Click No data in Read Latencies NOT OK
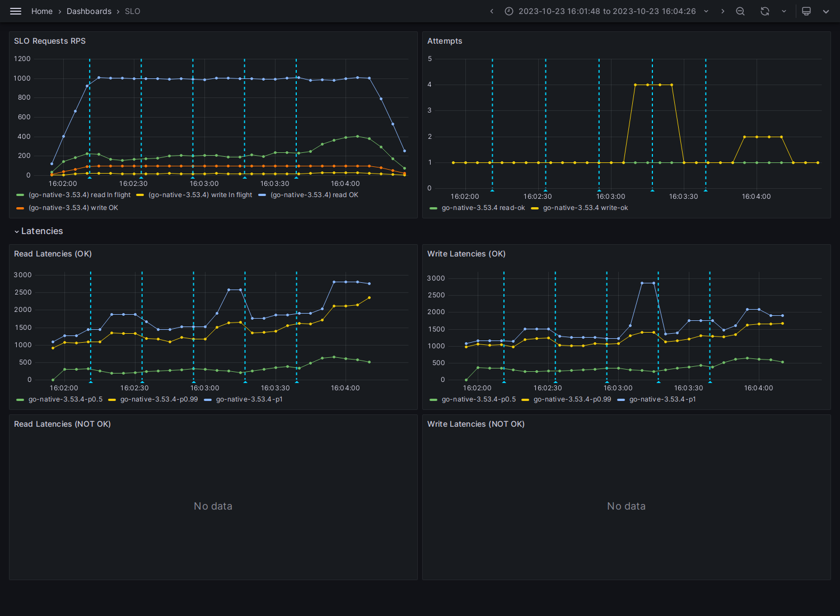Screen dimensions: 840x616 tap(213, 506)
